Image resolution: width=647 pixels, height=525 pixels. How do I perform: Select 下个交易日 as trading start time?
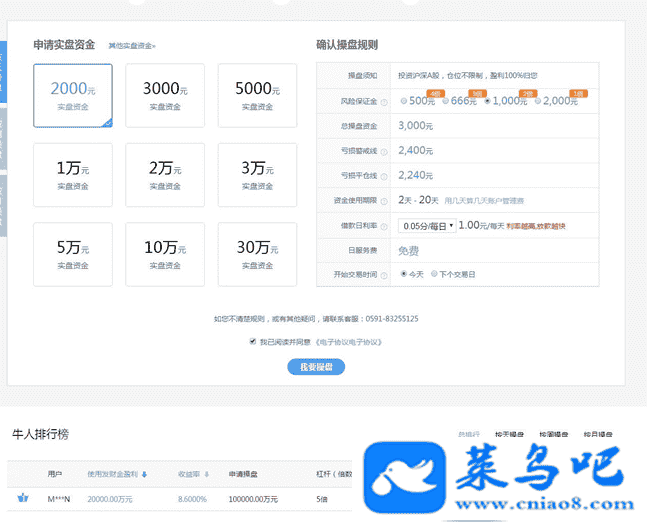[434, 274]
